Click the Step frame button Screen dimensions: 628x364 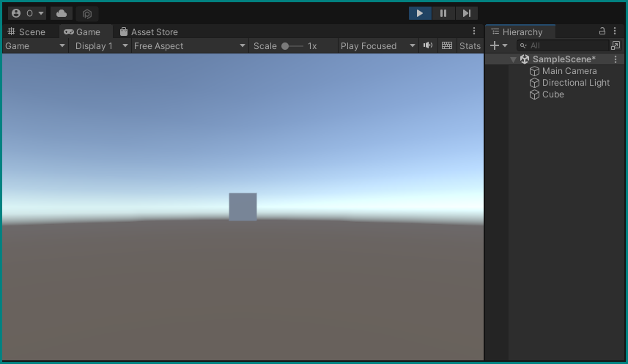466,13
